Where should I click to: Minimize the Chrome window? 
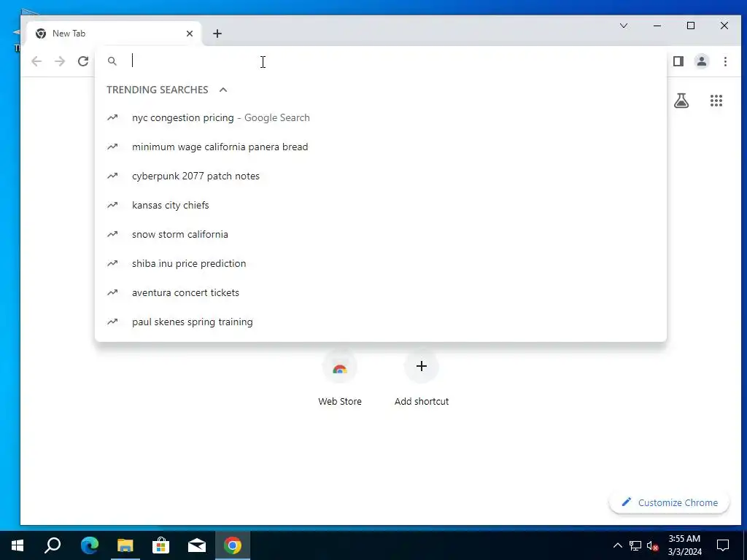pyautogui.click(x=657, y=26)
